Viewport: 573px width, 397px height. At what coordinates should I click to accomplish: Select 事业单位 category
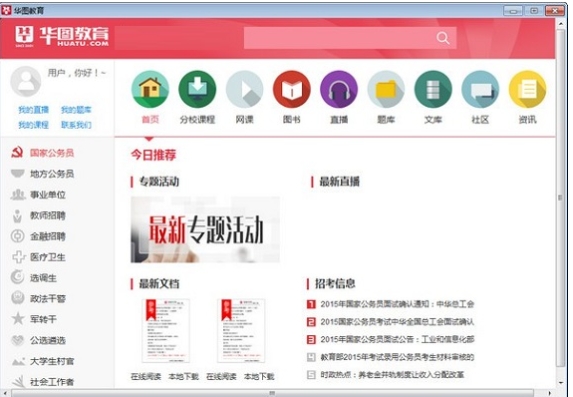click(x=48, y=195)
